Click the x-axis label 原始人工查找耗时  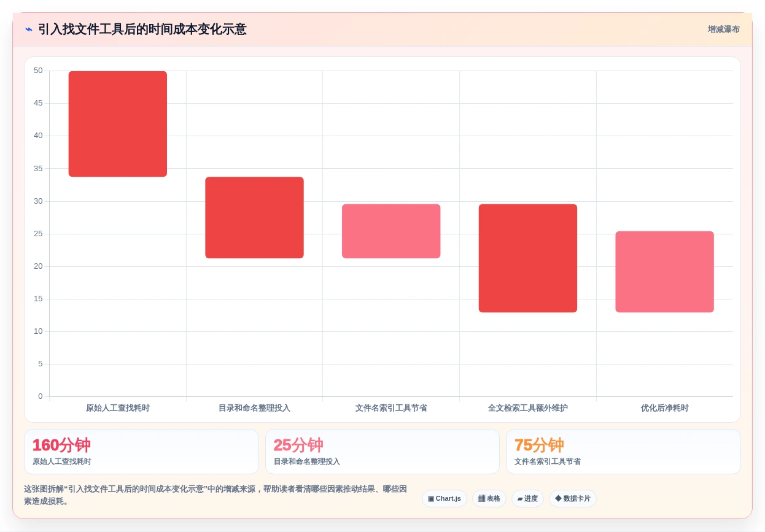tap(118, 408)
